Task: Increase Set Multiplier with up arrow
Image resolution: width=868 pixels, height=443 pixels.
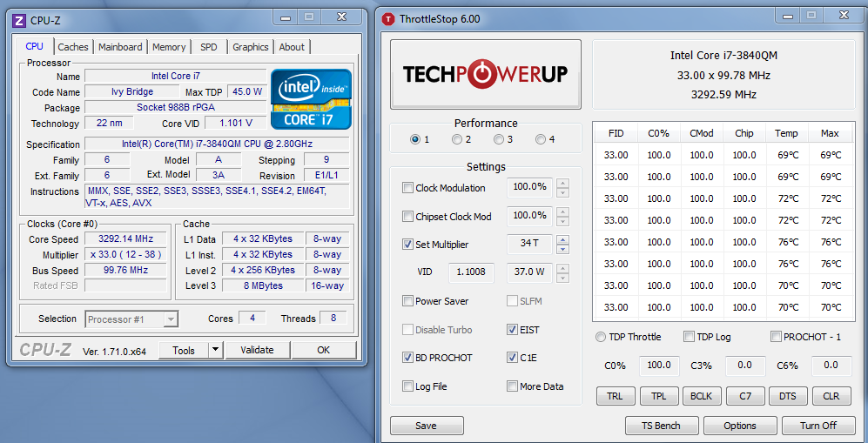Action: coord(563,239)
